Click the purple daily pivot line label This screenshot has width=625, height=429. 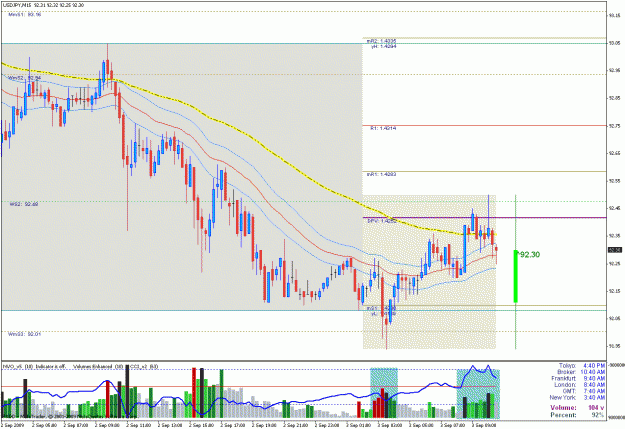tap(381, 220)
